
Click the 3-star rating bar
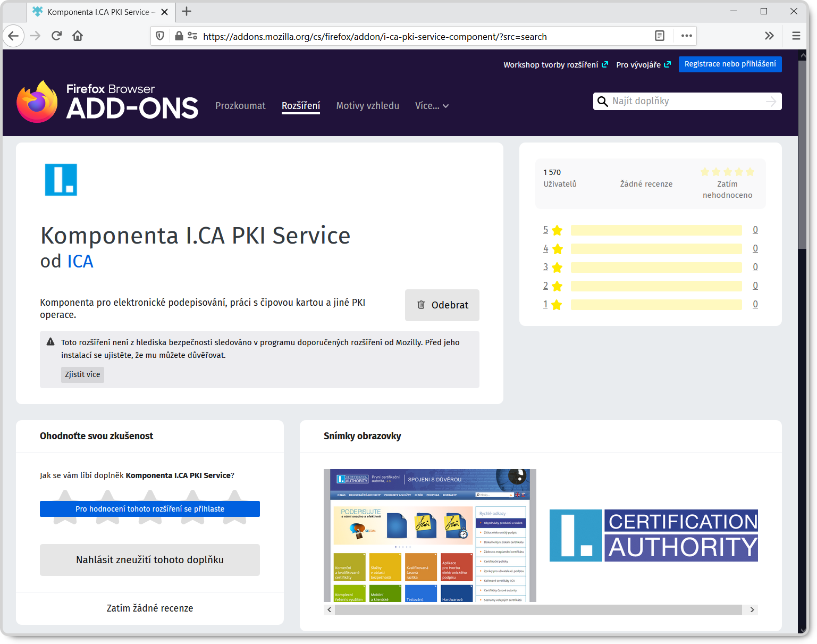click(656, 267)
